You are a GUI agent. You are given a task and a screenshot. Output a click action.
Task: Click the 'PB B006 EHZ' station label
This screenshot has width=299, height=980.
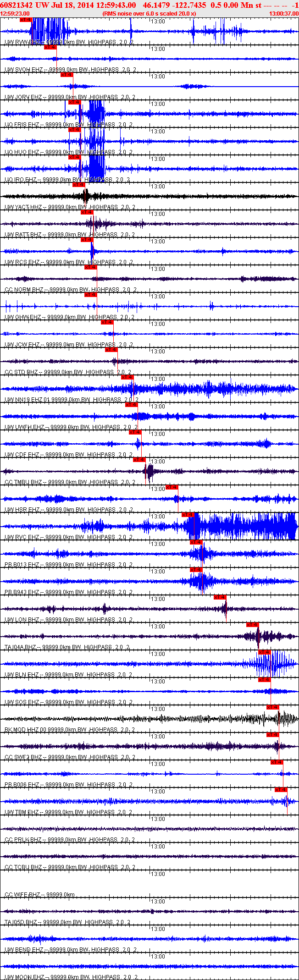tap(22, 785)
